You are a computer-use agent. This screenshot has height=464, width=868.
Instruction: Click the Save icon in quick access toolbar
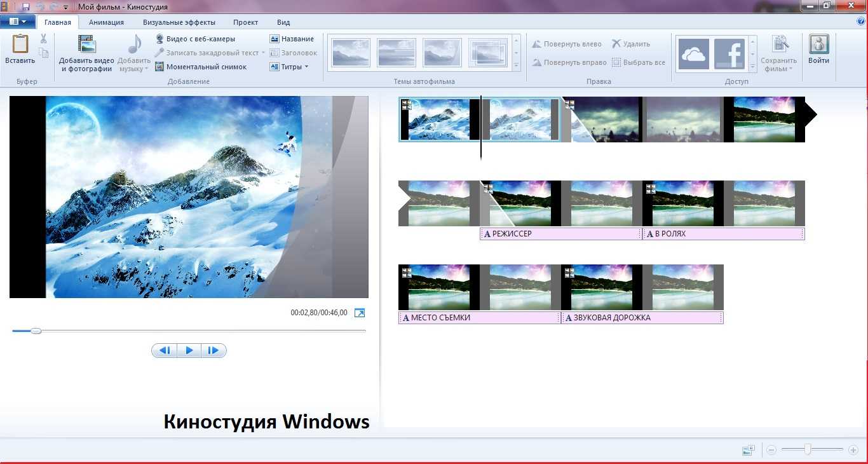[x=25, y=6]
